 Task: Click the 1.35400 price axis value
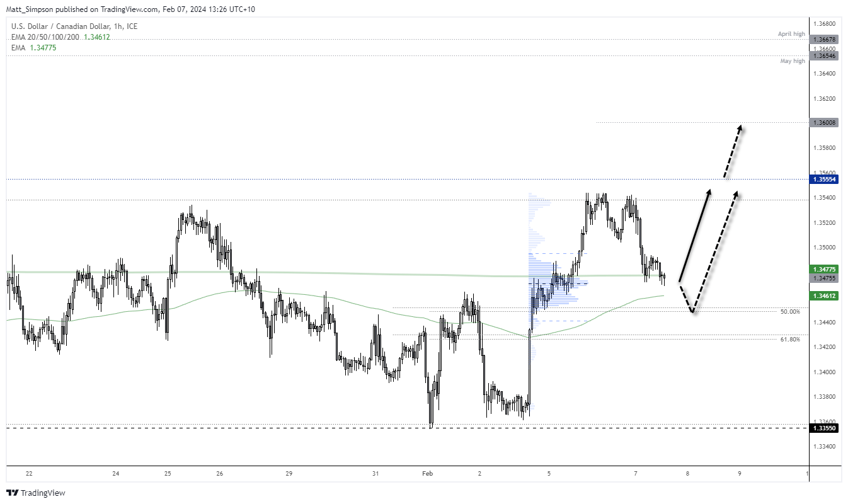click(824, 198)
